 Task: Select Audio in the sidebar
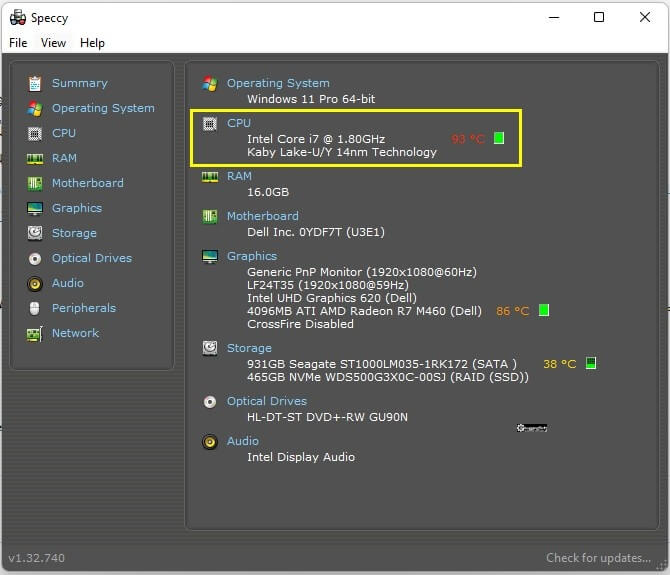tap(68, 283)
